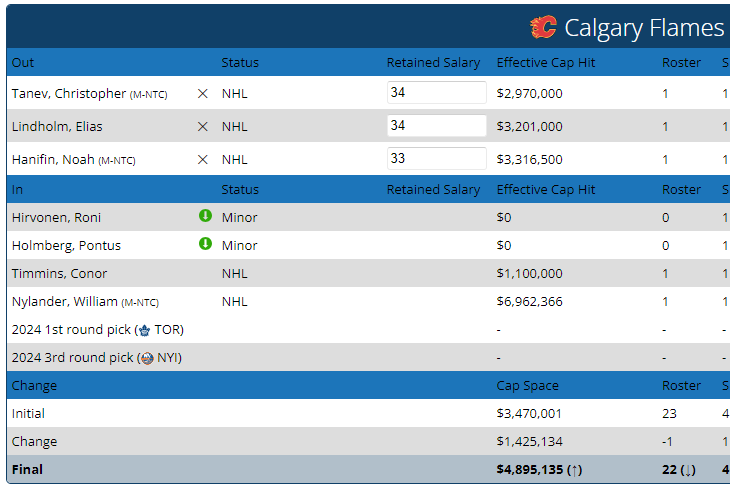The width and height of the screenshot is (730, 485).
Task: Click NHL status for Nylander
Action: 235,301
